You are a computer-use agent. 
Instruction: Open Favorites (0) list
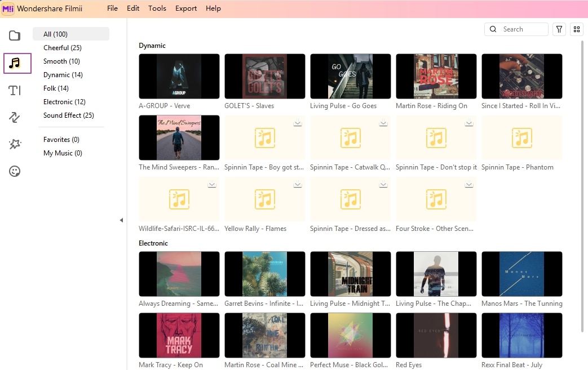(61, 139)
